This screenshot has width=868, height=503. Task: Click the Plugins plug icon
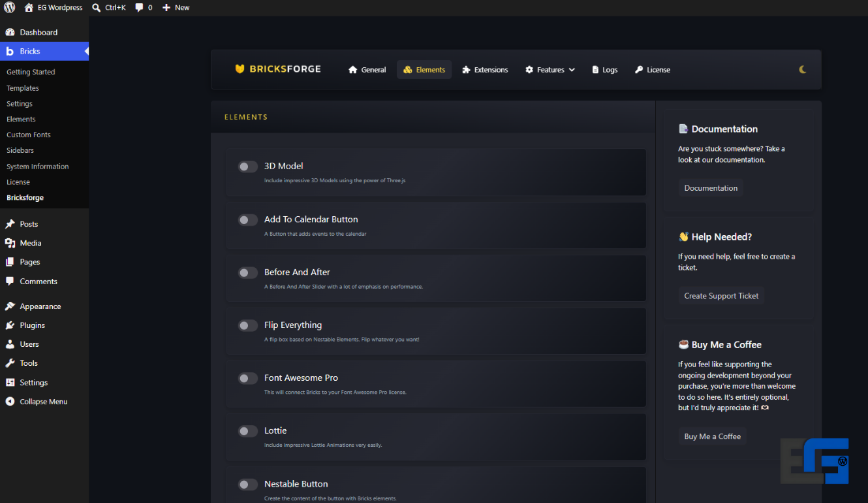(x=10, y=325)
